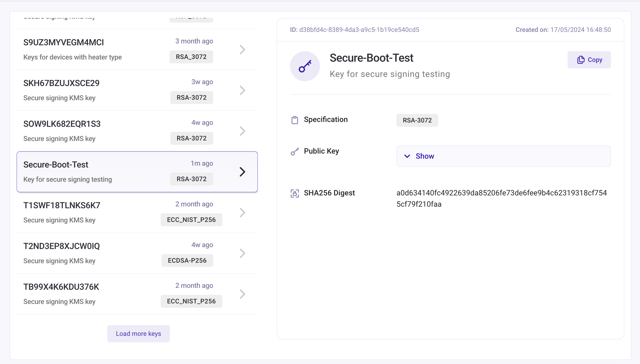
Task: Open SKH67BZUJXSCE29 key via its chevron arrow
Action: (x=242, y=90)
